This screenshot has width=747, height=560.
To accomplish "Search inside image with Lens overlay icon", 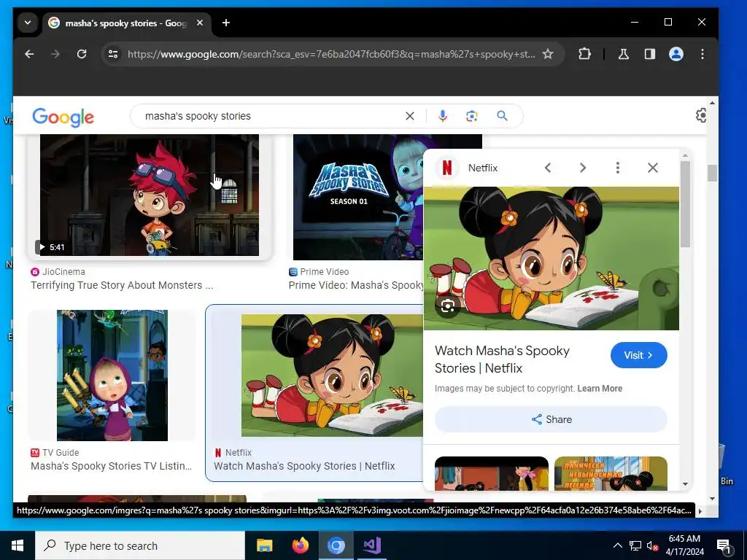I will 447,306.
